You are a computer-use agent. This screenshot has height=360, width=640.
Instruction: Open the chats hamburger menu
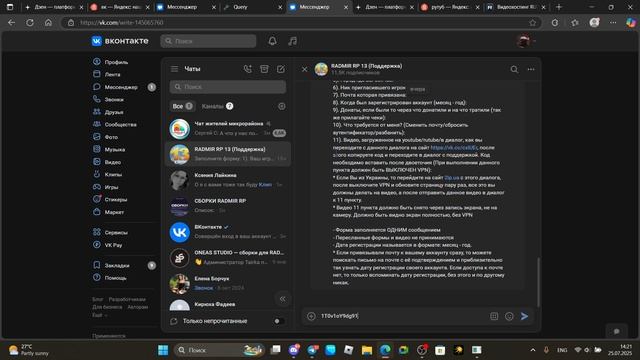click(174, 69)
